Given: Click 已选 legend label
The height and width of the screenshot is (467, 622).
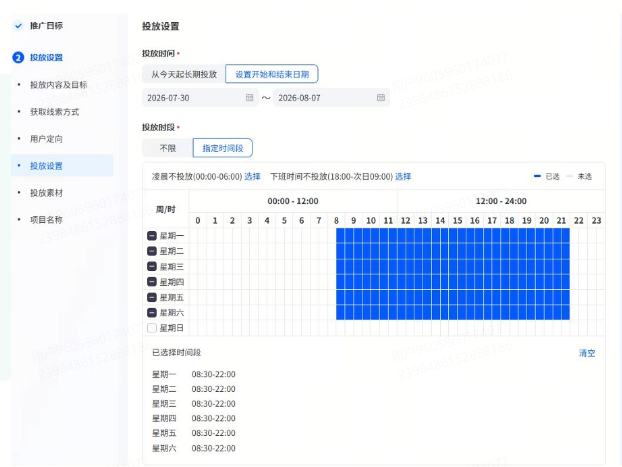Looking at the screenshot, I should point(552,177).
